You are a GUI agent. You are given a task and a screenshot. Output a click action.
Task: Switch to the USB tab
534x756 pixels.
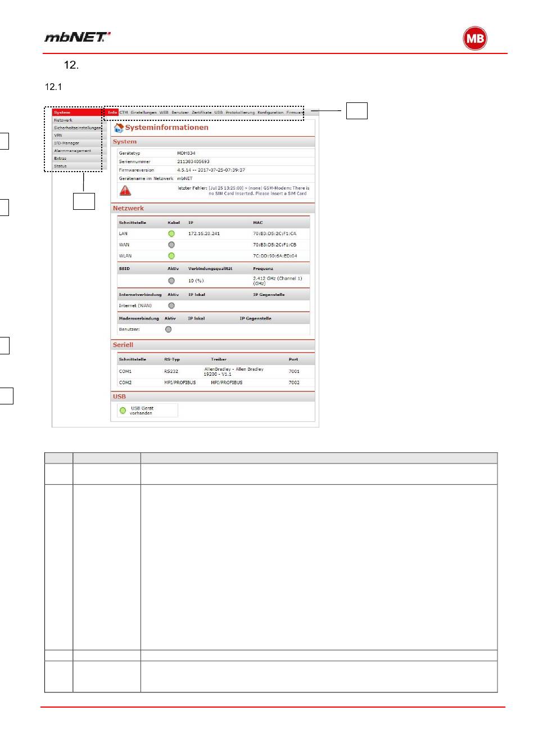(x=219, y=112)
